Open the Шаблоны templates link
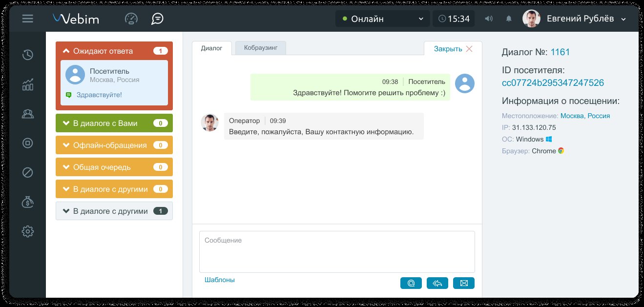 click(x=219, y=280)
